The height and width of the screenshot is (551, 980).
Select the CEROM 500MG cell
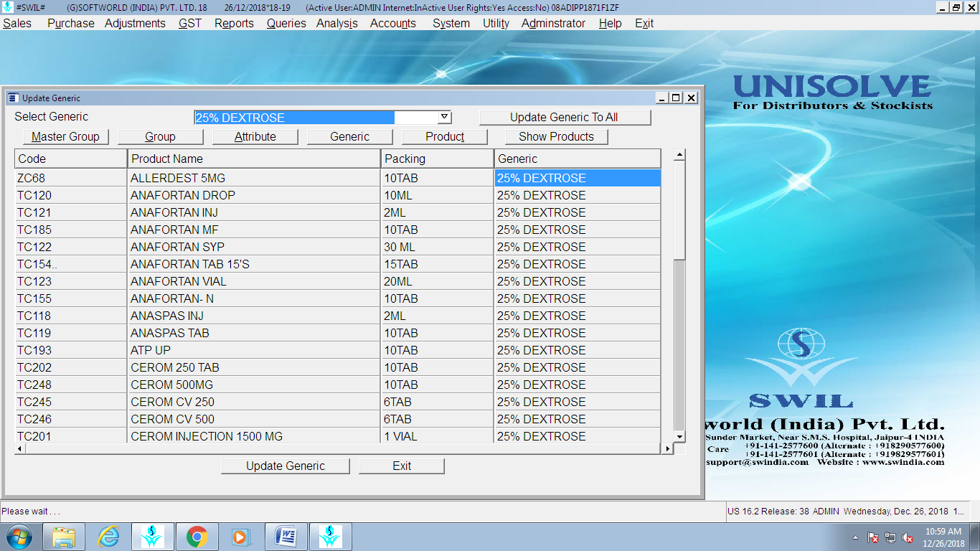pyautogui.click(x=254, y=385)
